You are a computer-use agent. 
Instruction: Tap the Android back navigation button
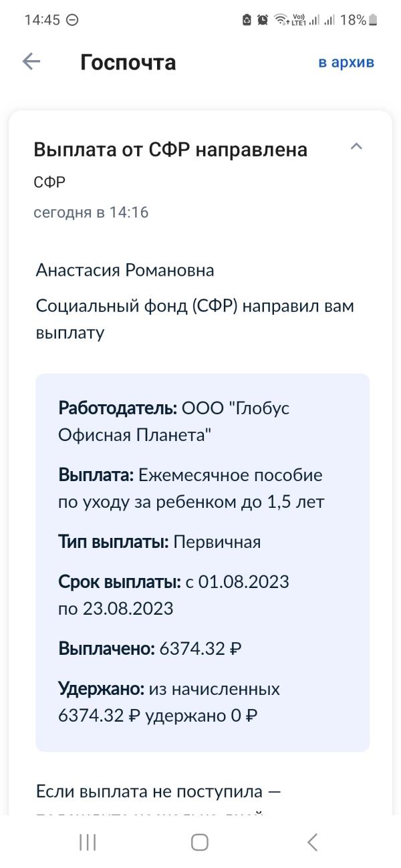pos(312,842)
